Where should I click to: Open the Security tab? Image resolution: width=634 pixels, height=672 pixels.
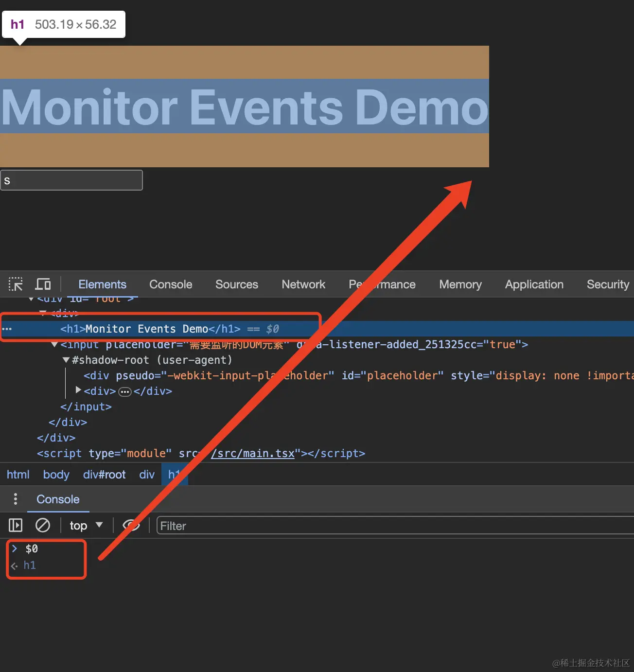coord(608,284)
